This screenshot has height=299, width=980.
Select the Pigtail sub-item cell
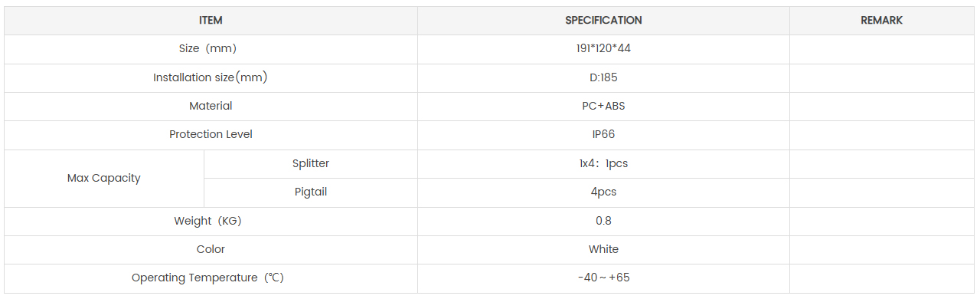311,192
